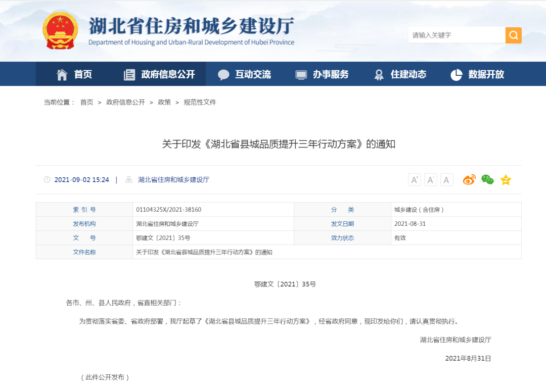Open the 政府信息公开 breadcrumb link

click(125, 102)
